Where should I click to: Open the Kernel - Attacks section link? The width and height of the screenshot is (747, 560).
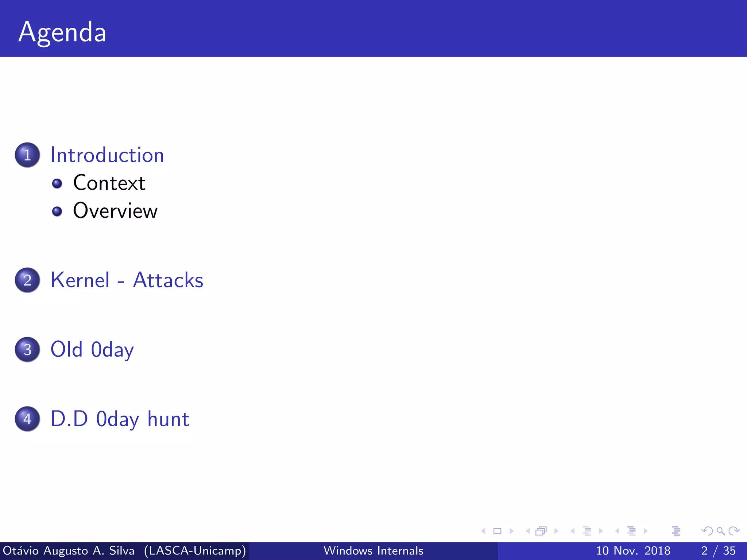(x=127, y=280)
